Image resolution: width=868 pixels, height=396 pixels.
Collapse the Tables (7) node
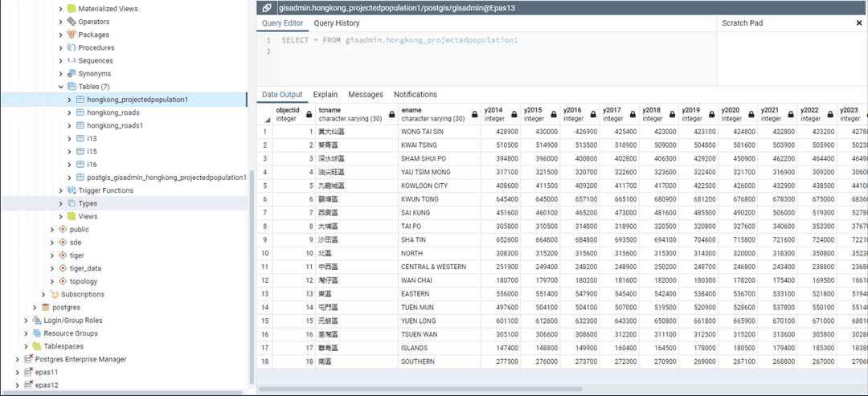pyautogui.click(x=60, y=87)
